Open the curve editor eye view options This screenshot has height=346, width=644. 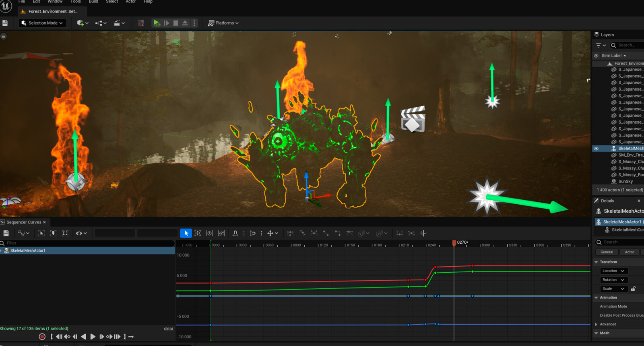tap(81, 233)
